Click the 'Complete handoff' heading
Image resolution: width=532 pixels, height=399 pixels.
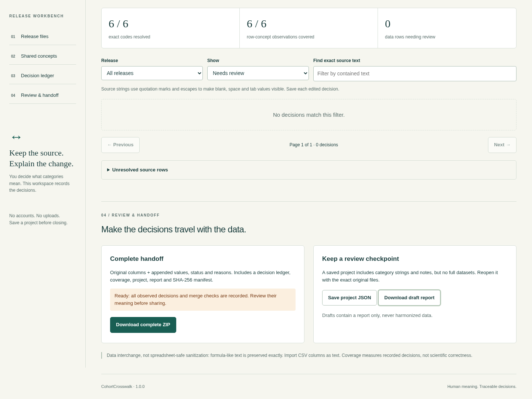(137, 259)
